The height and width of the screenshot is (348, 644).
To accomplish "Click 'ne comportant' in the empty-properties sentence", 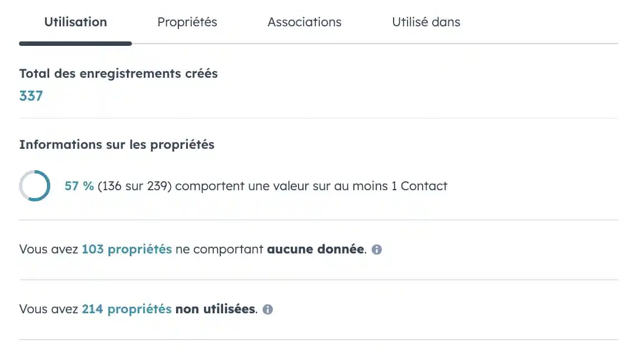I will [219, 250].
